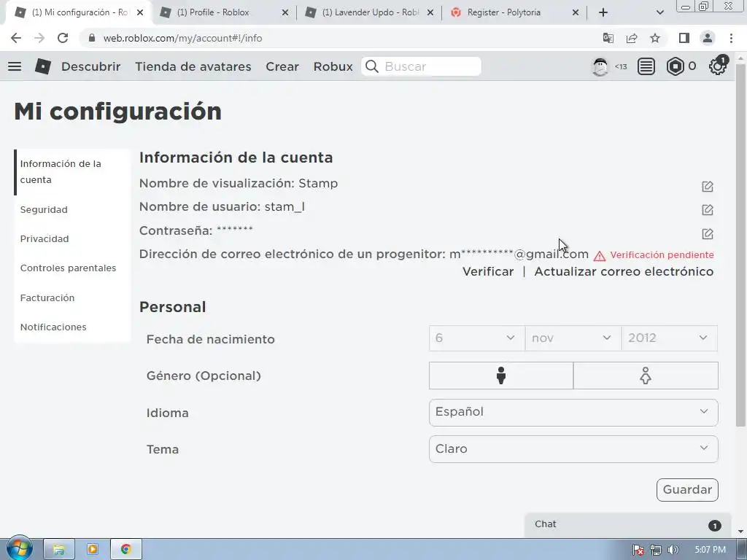Open the media player taskbar icon

click(93, 550)
